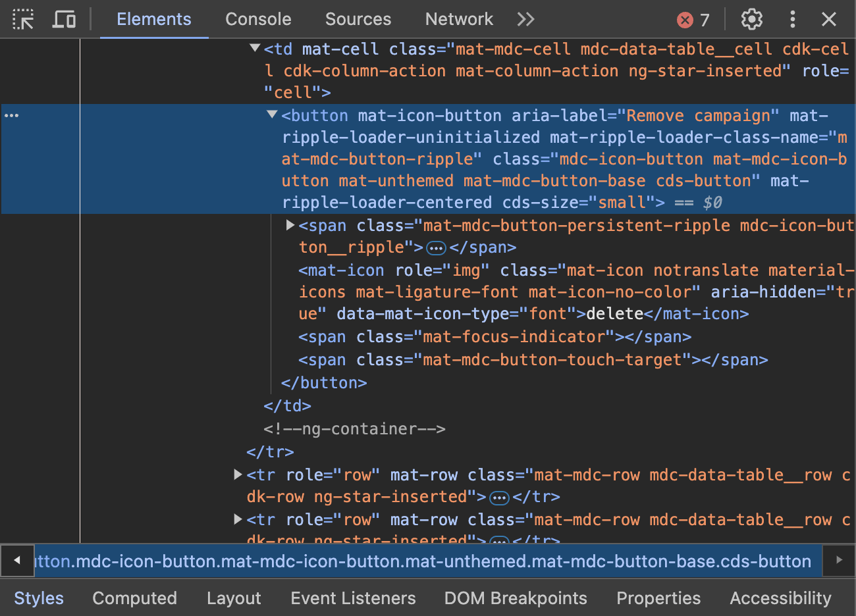856x616 pixels.
Task: Activate the inspect element picker icon
Action: (23, 19)
